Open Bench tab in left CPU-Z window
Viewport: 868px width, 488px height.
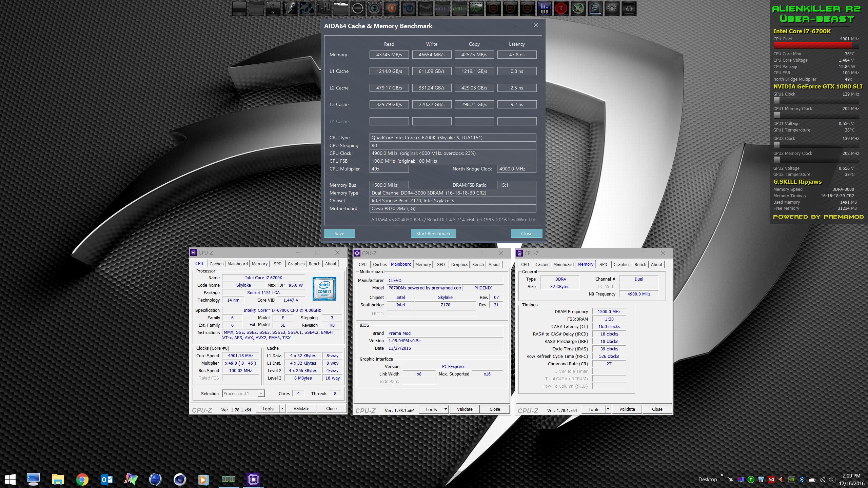point(314,264)
